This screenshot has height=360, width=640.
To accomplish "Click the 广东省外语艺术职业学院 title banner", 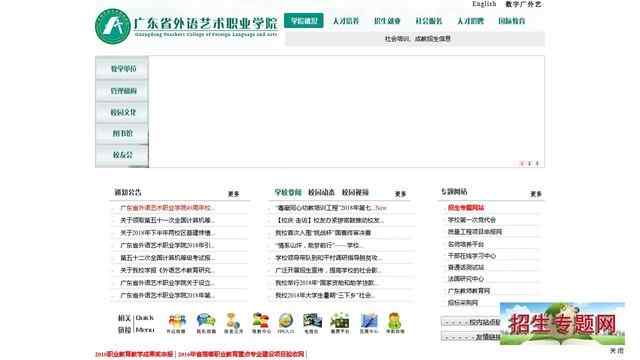I will [205, 26].
